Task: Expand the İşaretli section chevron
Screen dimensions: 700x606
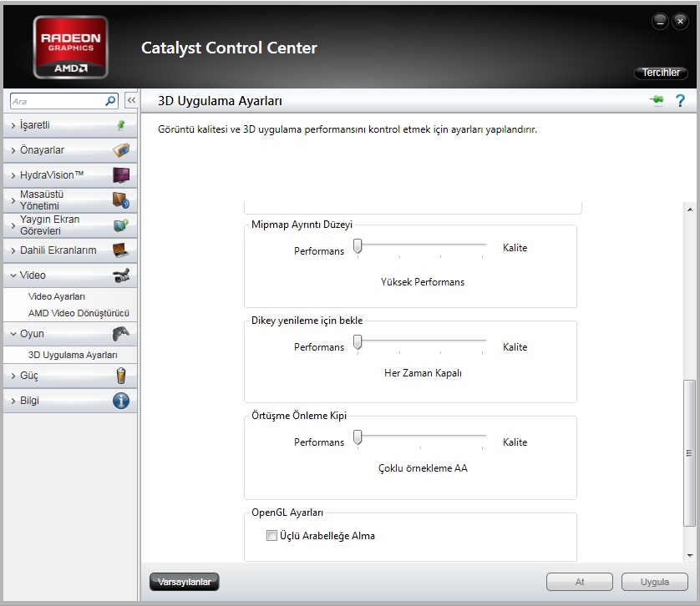Action: [x=13, y=125]
